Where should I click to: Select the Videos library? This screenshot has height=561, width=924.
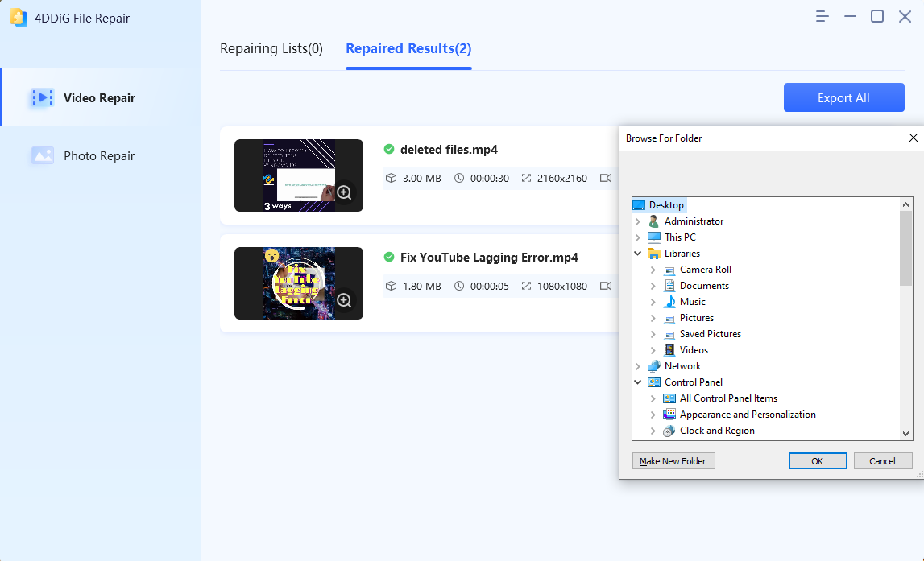tap(693, 349)
